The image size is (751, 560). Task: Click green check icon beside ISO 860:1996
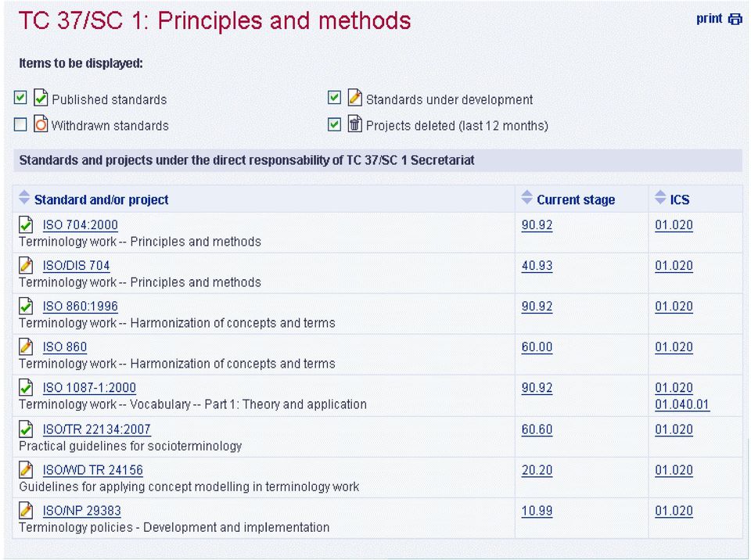[x=27, y=306]
